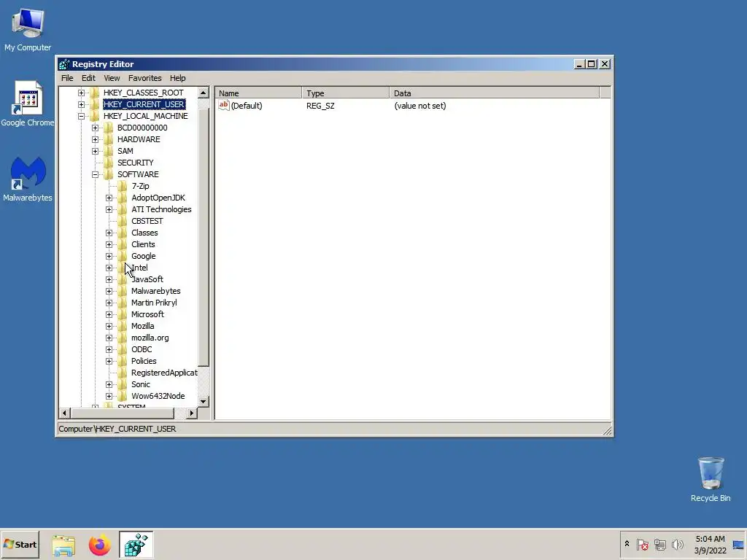Collapse the SOFTWARE key

pos(95,174)
